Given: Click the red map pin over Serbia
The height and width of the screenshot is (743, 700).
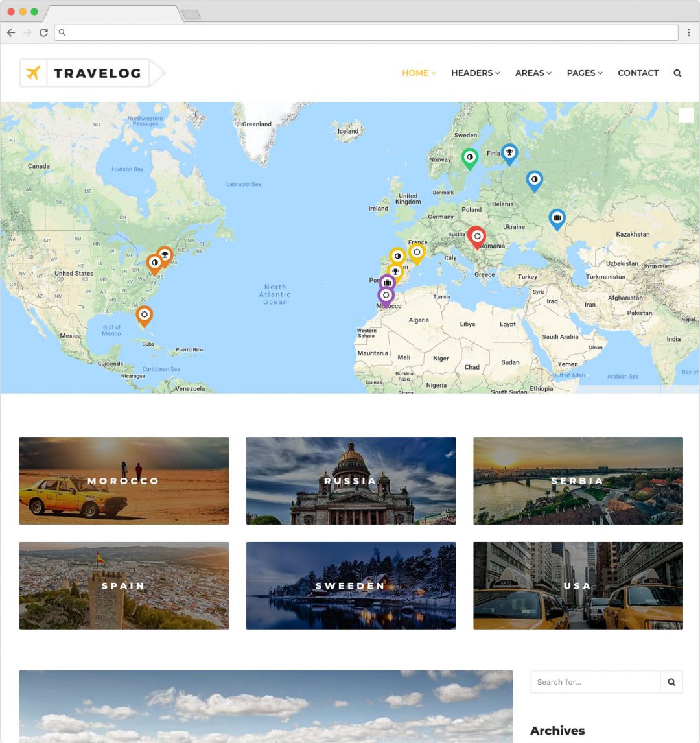Looking at the screenshot, I should pyautogui.click(x=476, y=237).
